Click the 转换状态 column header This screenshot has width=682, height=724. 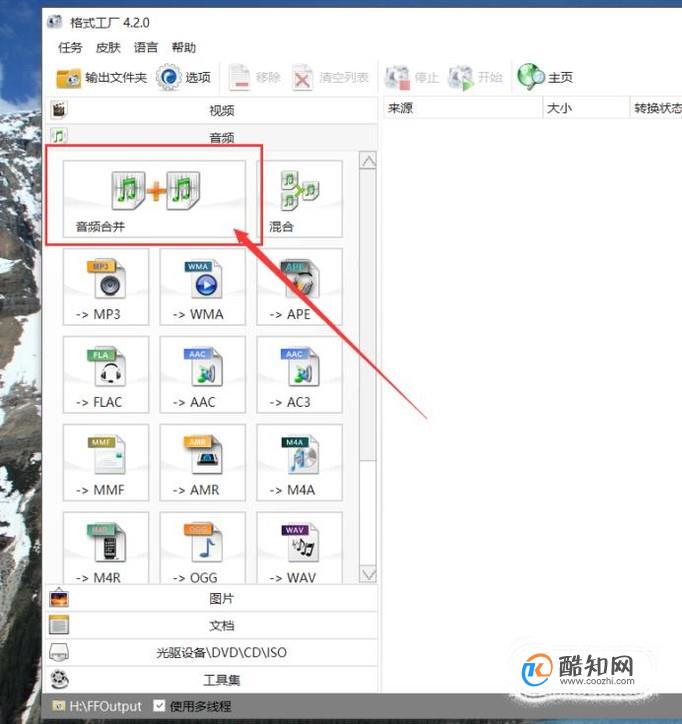[656, 108]
